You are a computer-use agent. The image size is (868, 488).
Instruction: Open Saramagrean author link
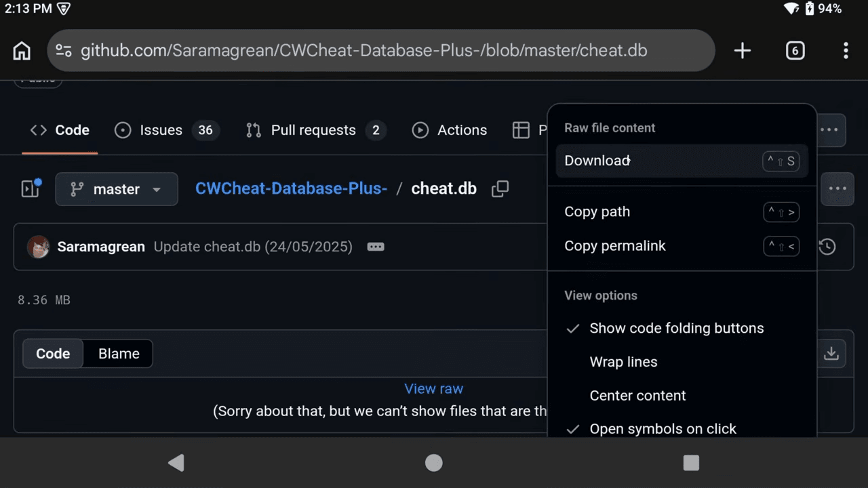101,247
